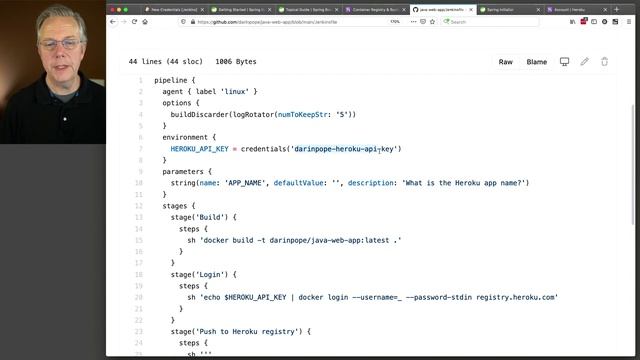Viewport: 640px width, 360px height.
Task: Edit the Jenkinsfile with the pencil icon
Action: (x=584, y=62)
